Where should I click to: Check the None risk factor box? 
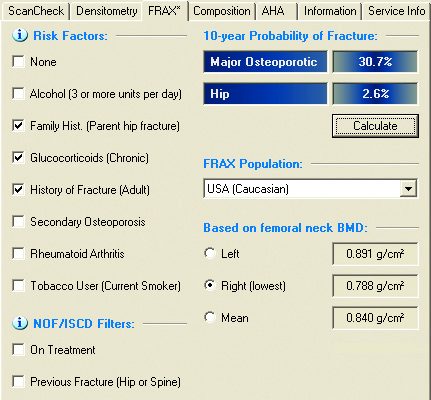point(18,62)
